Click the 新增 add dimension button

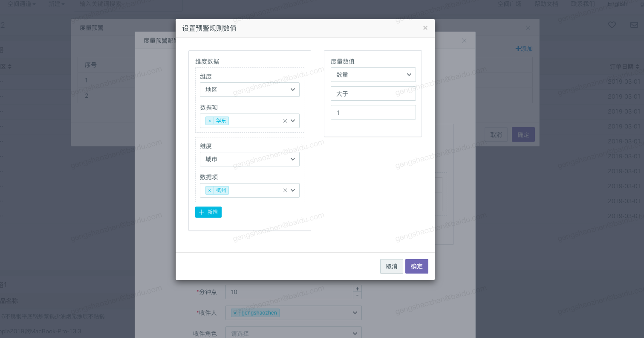pos(208,212)
